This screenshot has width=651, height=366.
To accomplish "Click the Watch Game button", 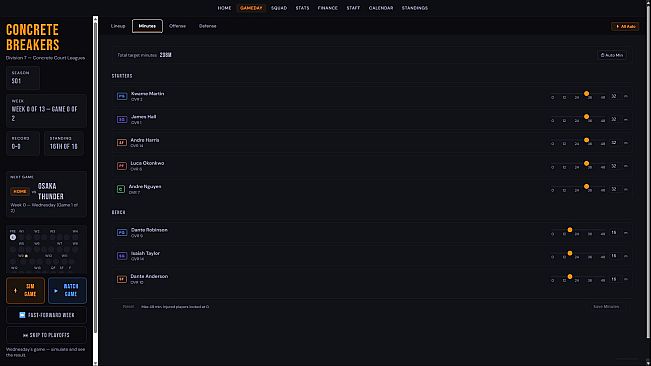I will [67, 290].
